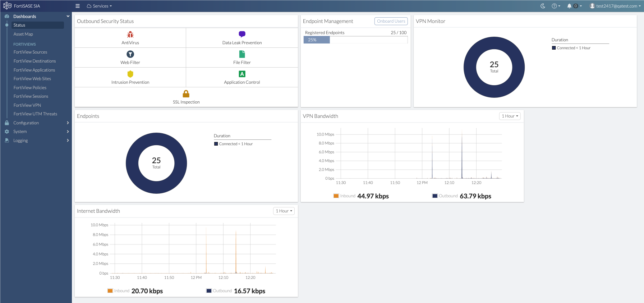Click the Configuration lock icon
Viewport: 644px width, 303px height.
(x=7, y=123)
